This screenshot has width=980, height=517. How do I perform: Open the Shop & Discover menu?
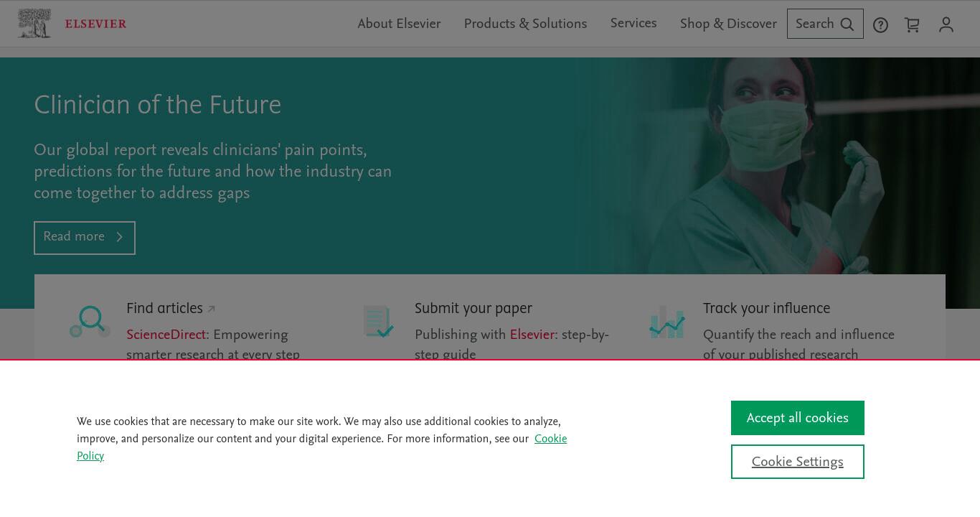[x=728, y=24]
